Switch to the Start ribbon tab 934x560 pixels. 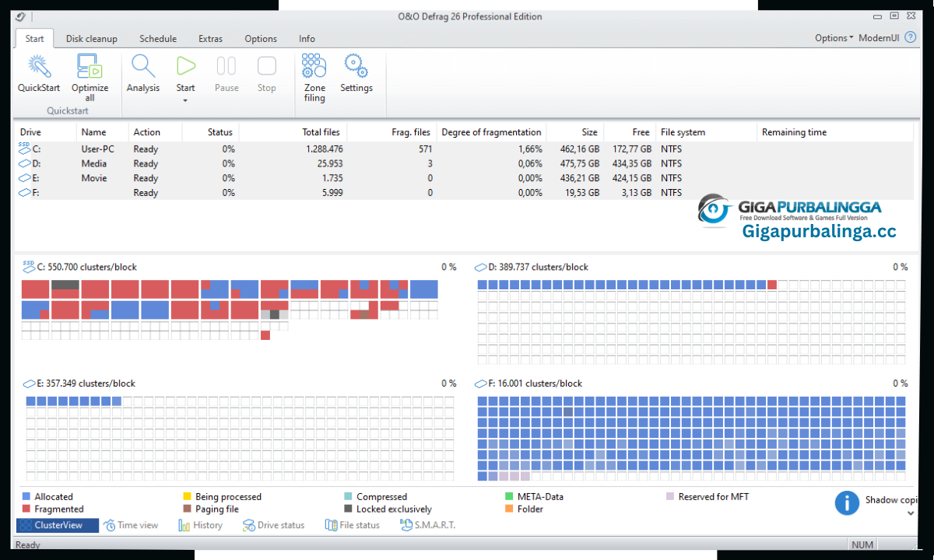point(34,39)
